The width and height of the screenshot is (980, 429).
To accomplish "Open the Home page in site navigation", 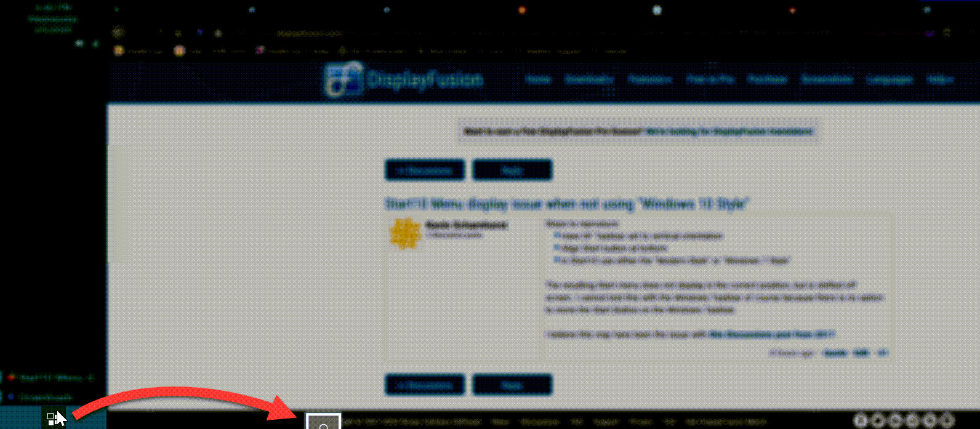I will point(538,79).
